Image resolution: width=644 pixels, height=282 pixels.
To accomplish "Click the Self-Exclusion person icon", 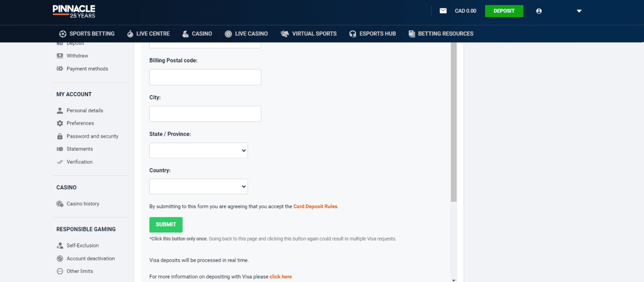I will click(60, 245).
